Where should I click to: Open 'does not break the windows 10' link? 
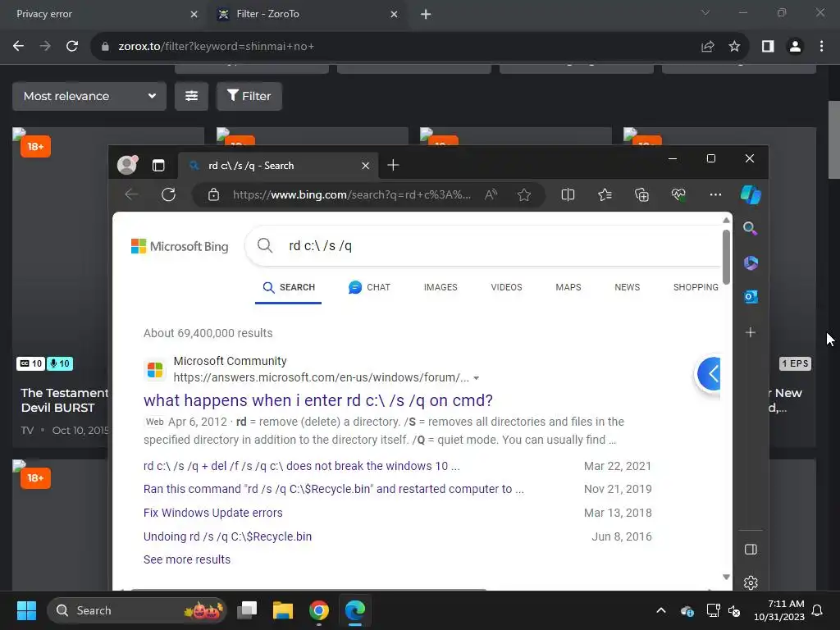[302, 466]
